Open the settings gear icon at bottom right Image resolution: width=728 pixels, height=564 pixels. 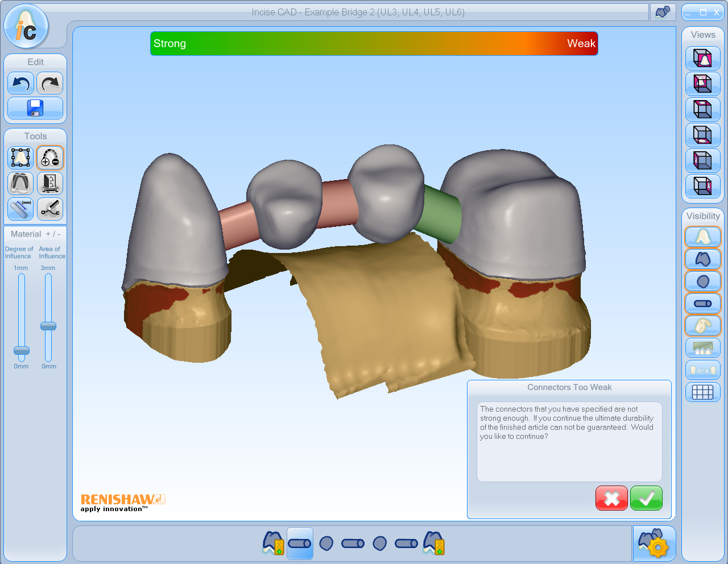pos(654,544)
